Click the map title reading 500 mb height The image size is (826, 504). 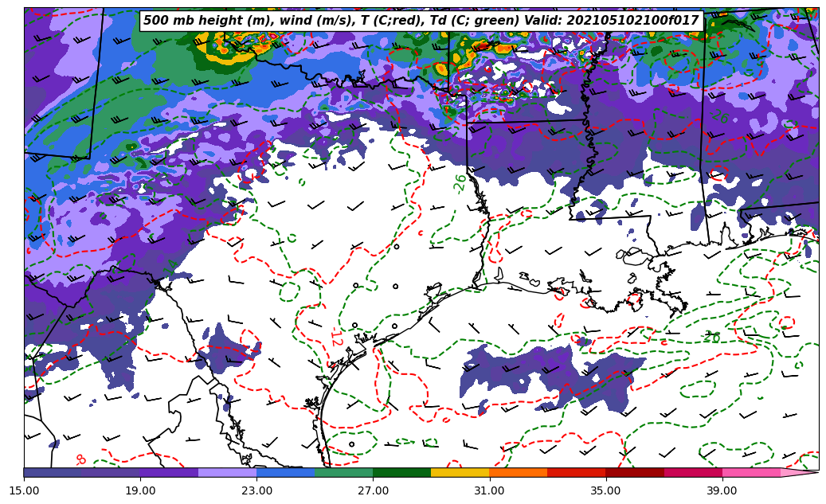[x=421, y=21]
